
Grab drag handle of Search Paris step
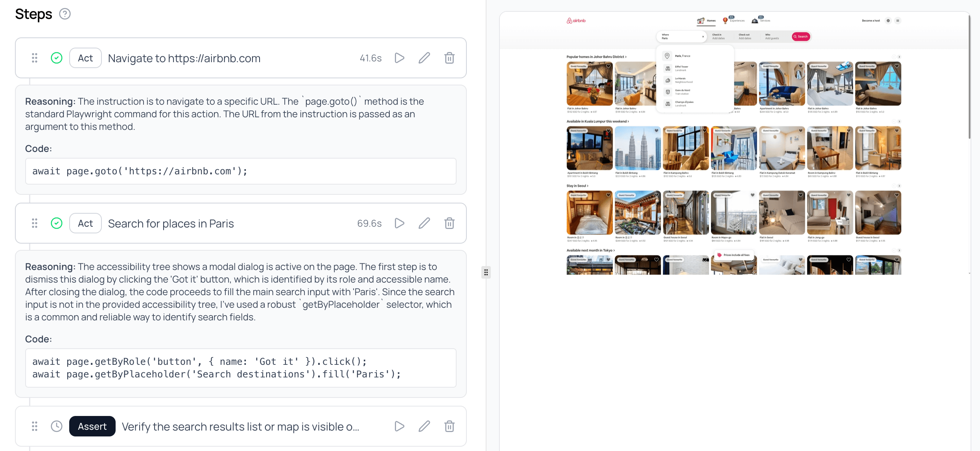tap(35, 224)
